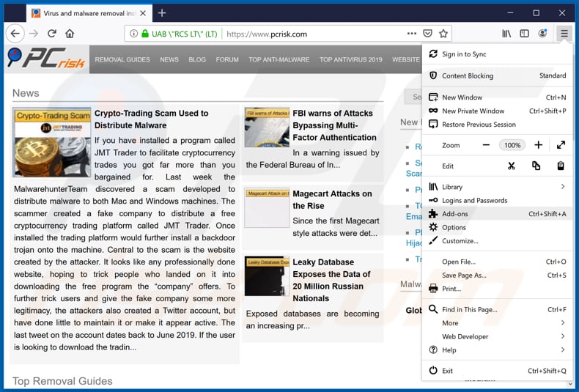Viewport: 579px width, 392px height.
Task: Paste using the clipboard icon
Action: (561, 166)
